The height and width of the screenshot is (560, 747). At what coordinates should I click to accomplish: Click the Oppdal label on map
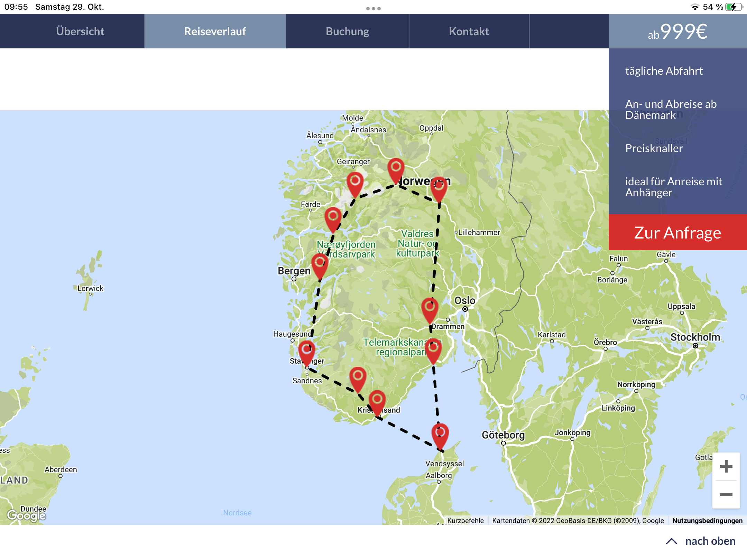[431, 128]
